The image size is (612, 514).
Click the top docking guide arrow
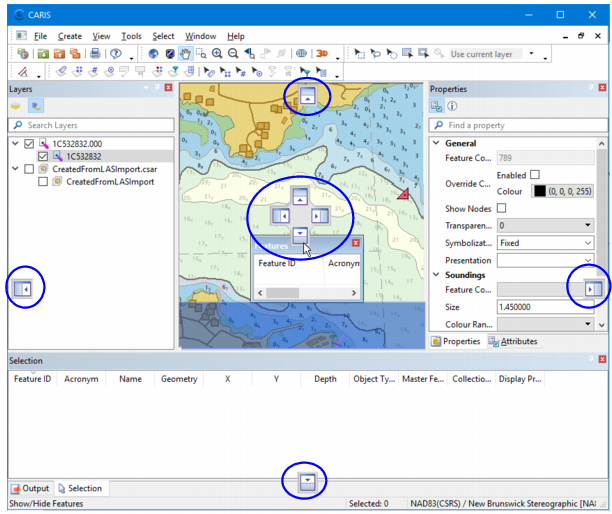click(308, 97)
